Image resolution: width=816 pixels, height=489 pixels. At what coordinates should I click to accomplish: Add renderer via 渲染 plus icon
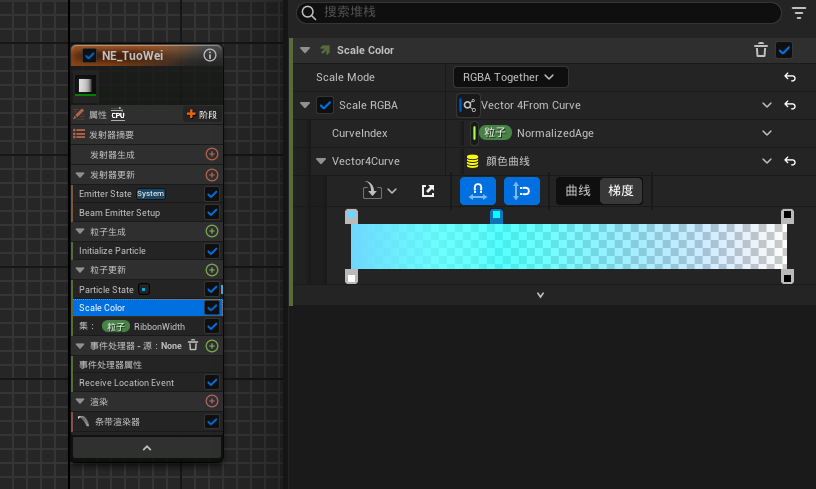[212, 401]
